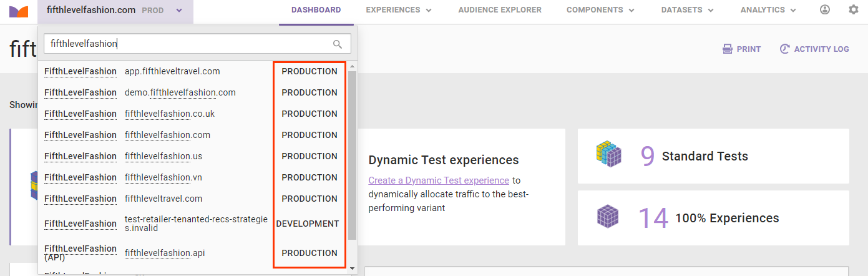868x276 pixels.
Task: Click the 100% Experiences cube icon
Action: pyautogui.click(x=608, y=217)
